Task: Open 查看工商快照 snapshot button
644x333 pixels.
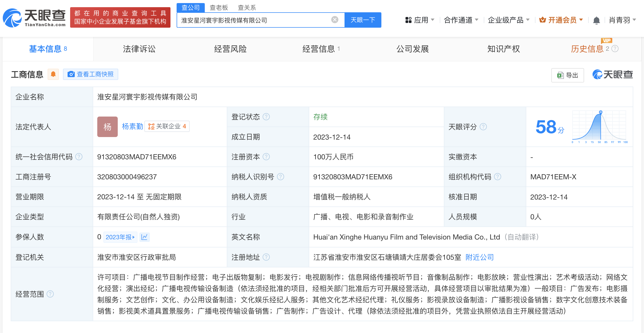Action: click(x=90, y=74)
